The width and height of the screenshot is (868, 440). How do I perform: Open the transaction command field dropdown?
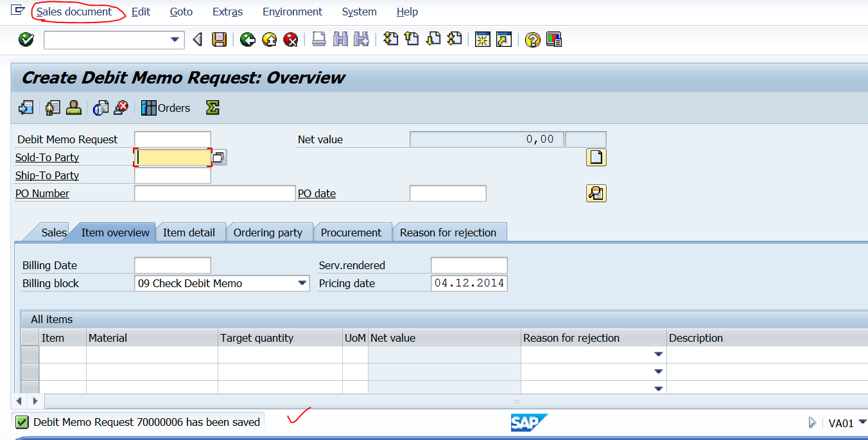coord(175,40)
